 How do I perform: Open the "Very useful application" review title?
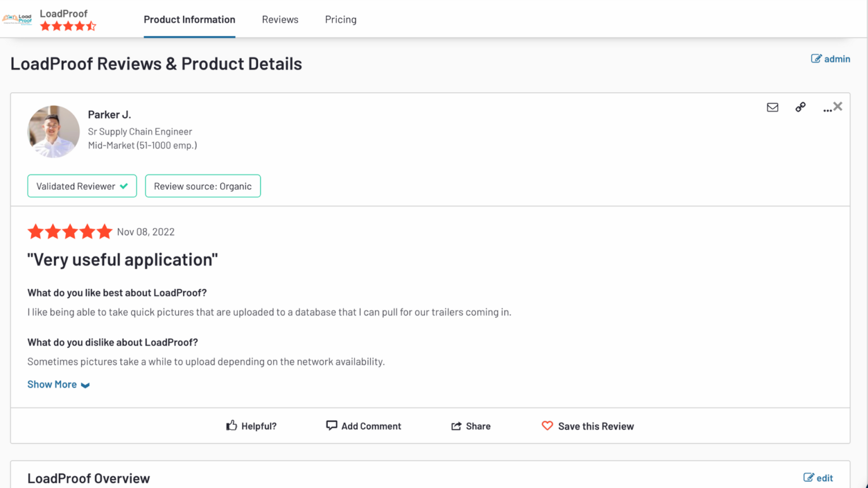[x=123, y=259]
